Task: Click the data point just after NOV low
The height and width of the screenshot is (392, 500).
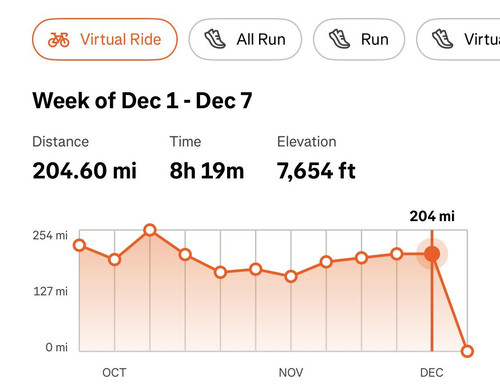Action: point(326,262)
